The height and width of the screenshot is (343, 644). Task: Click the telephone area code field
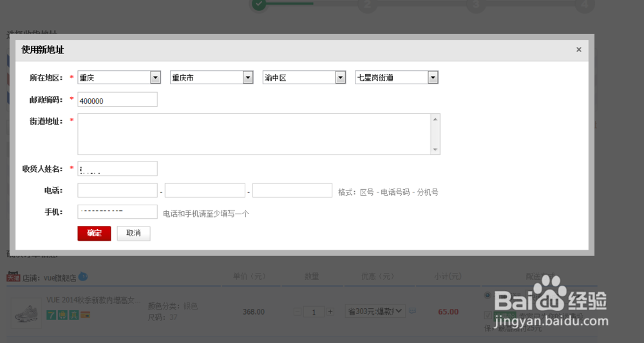117,190
